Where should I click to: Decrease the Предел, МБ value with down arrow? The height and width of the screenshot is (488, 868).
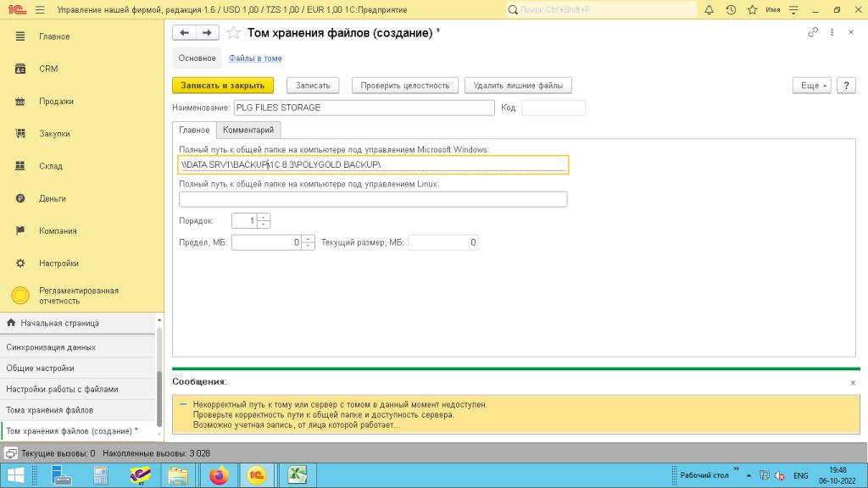click(308, 247)
